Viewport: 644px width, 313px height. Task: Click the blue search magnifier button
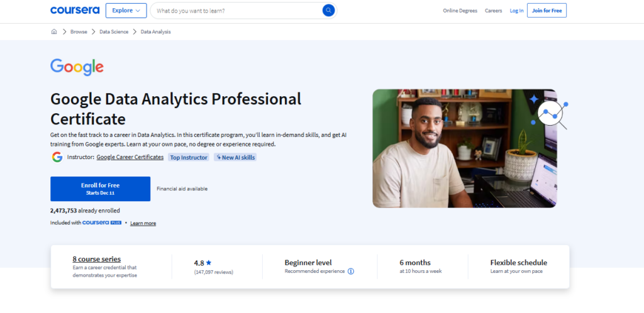328,11
